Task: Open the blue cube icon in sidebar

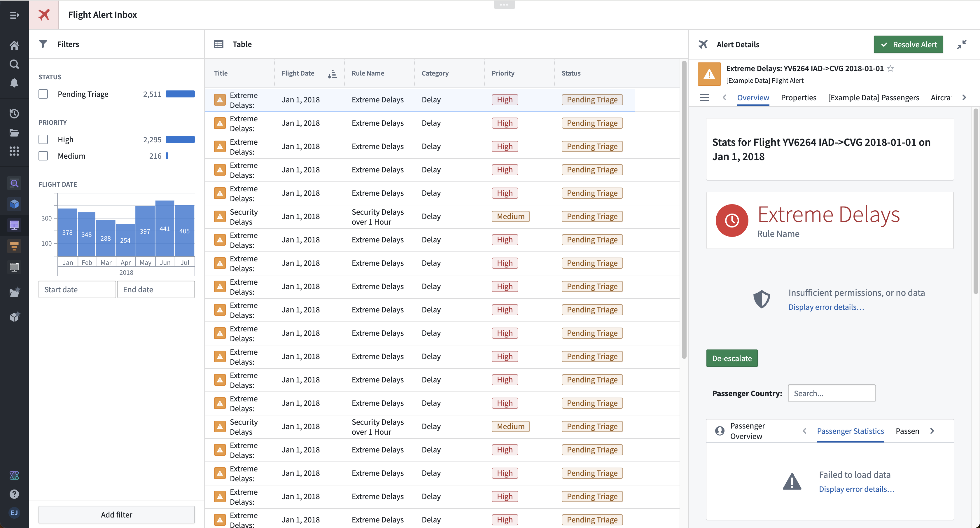Action: tap(14, 204)
